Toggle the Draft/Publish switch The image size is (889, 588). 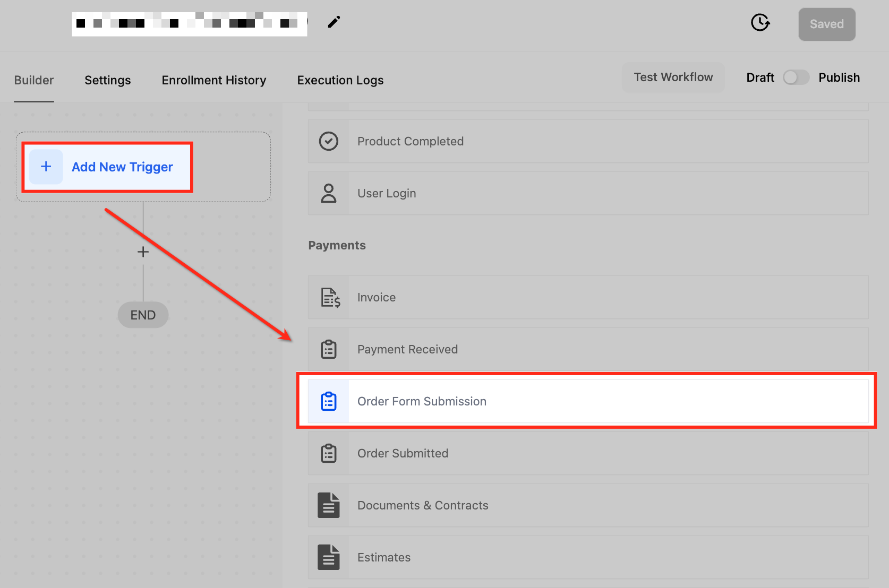click(x=796, y=77)
